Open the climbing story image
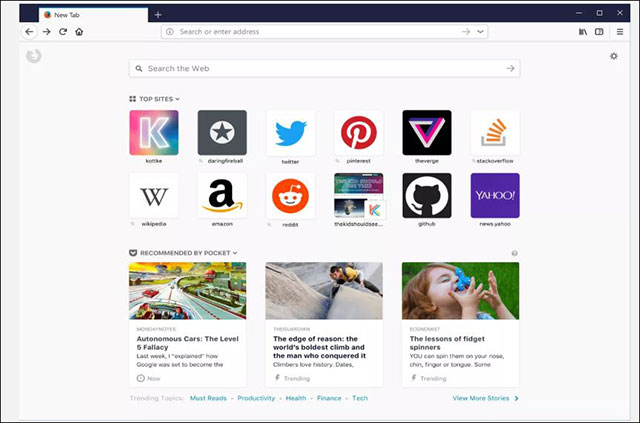Screen dimensions: 640x423 pos(324,291)
